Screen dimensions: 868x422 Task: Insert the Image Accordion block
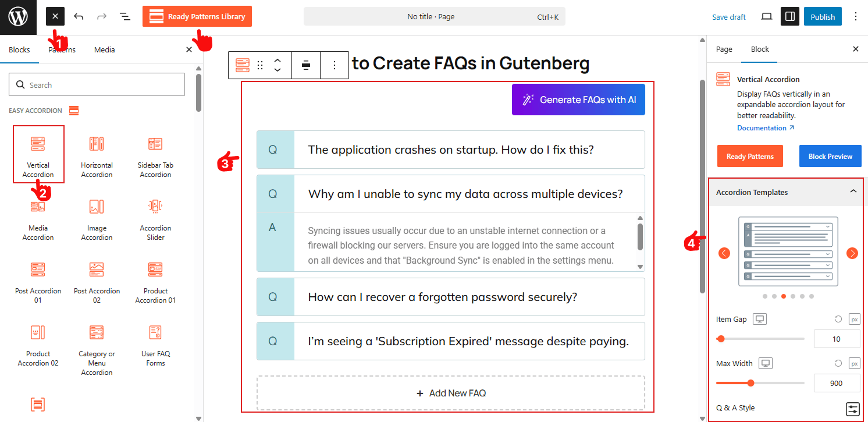97,219
